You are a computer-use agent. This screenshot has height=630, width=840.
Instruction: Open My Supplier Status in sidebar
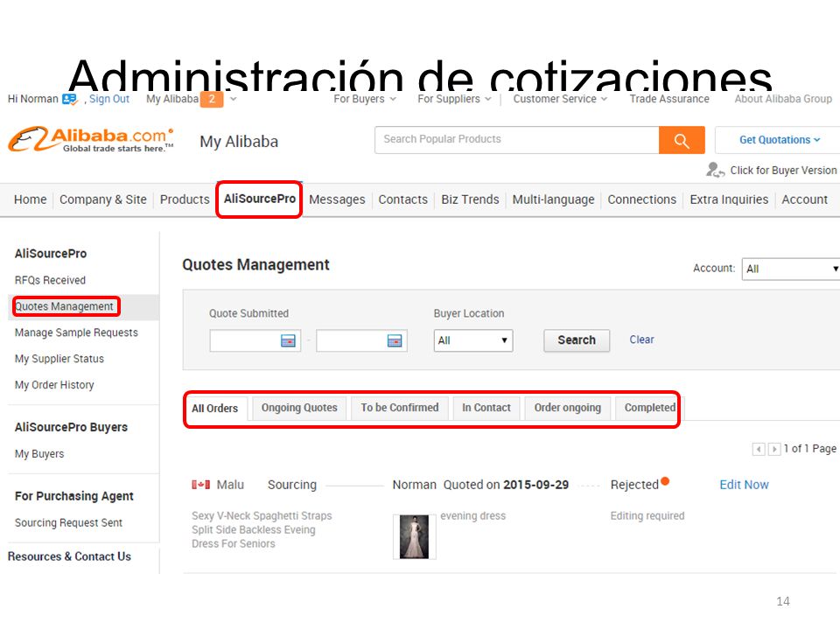(59, 359)
